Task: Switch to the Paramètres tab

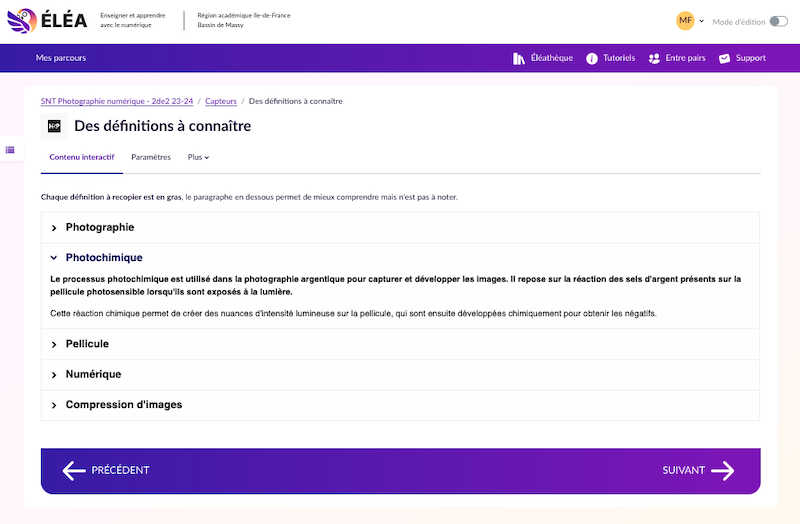Action: (151, 157)
